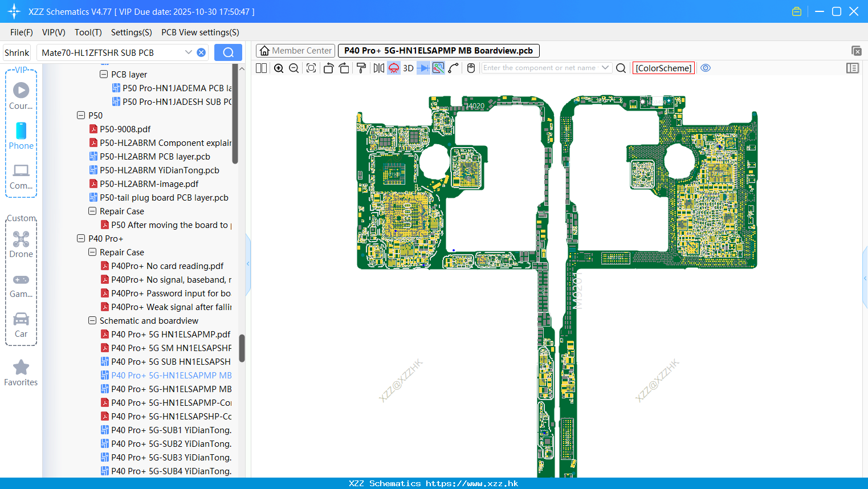Open the component name dropdown arrow
The width and height of the screenshot is (868, 489).
(605, 68)
